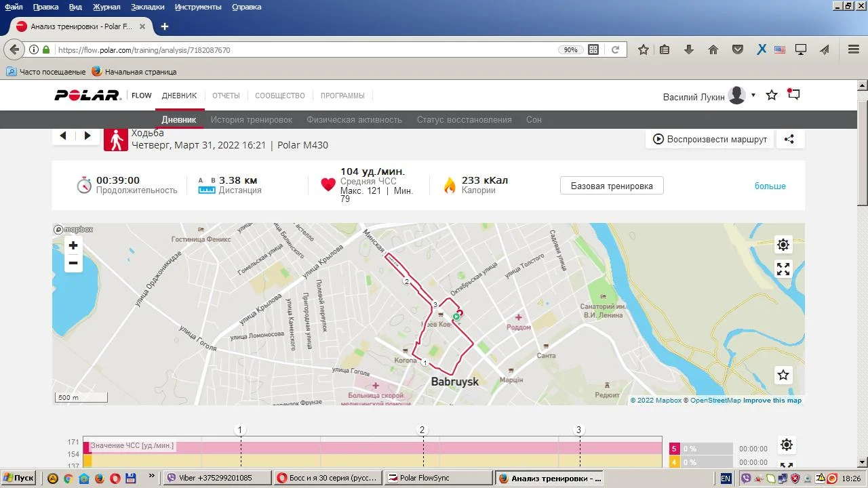
Task: Open ОТЧЕТЫ in the top navigation
Action: point(226,96)
